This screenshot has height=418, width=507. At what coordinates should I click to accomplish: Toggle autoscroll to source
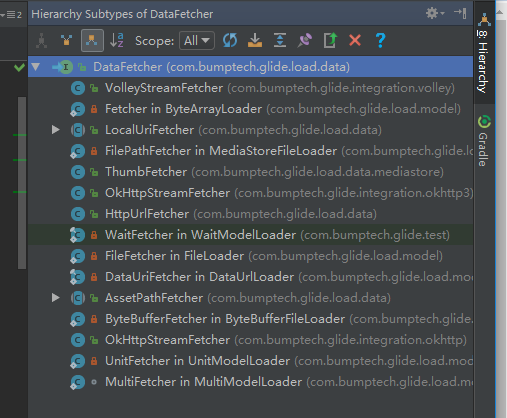255,41
